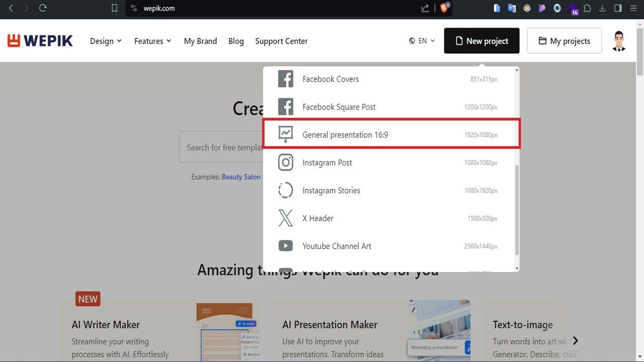Choose General presentation 16:9

pos(391,134)
